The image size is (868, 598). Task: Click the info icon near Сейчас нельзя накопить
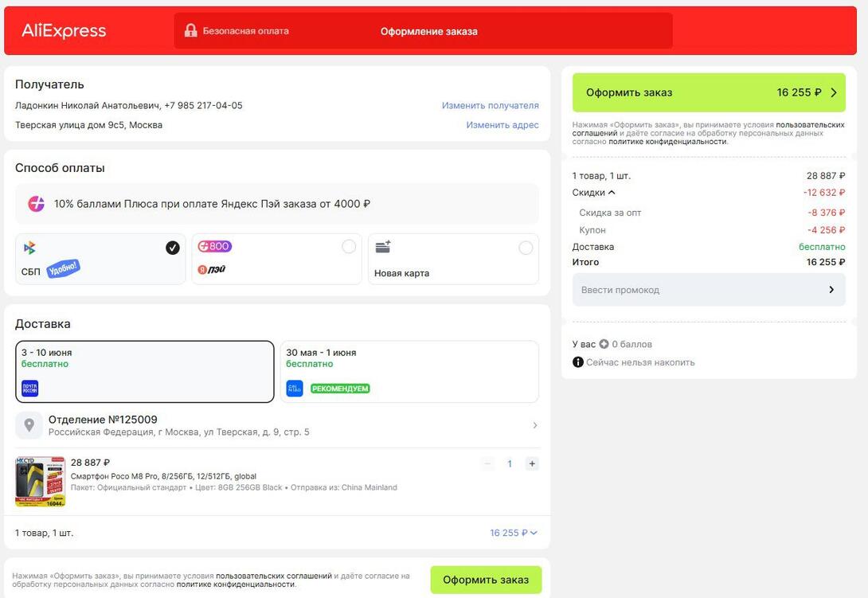tap(578, 362)
